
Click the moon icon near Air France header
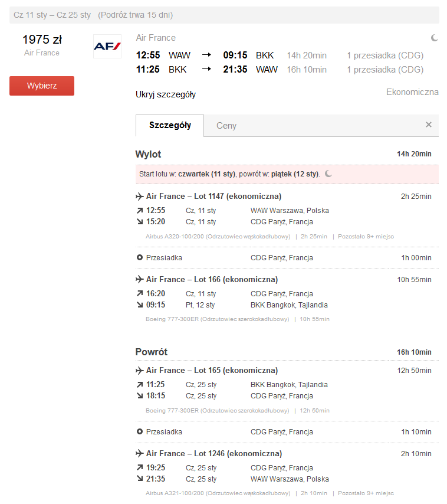434,38
